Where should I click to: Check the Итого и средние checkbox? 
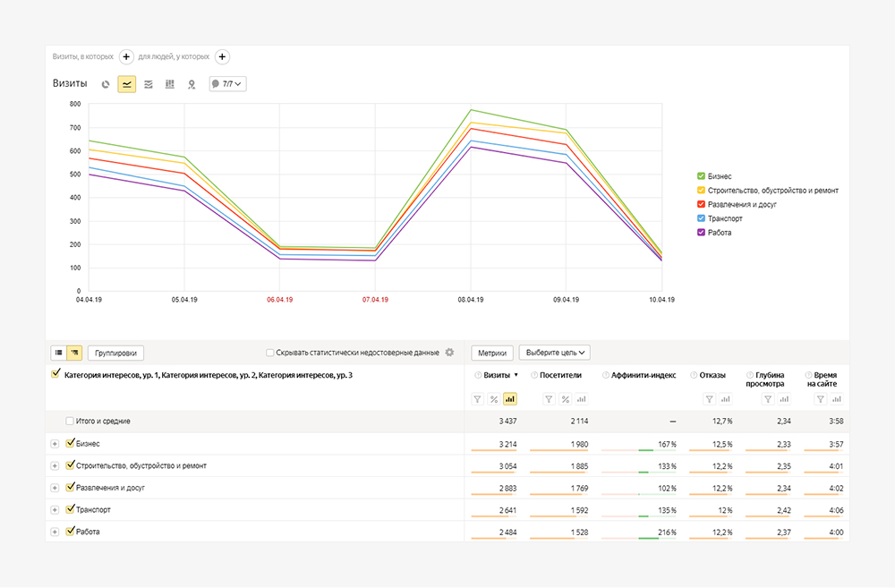pos(71,421)
